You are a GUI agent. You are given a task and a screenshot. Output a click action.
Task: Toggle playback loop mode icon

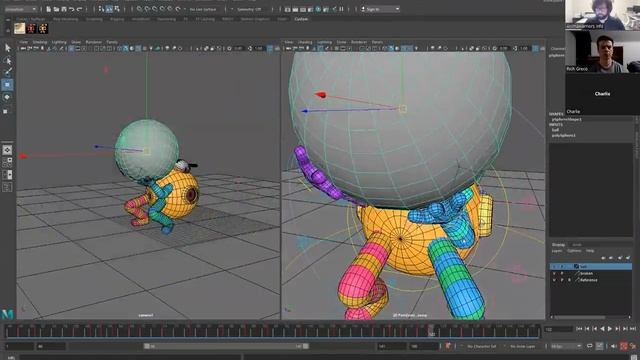pyautogui.click(x=590, y=346)
